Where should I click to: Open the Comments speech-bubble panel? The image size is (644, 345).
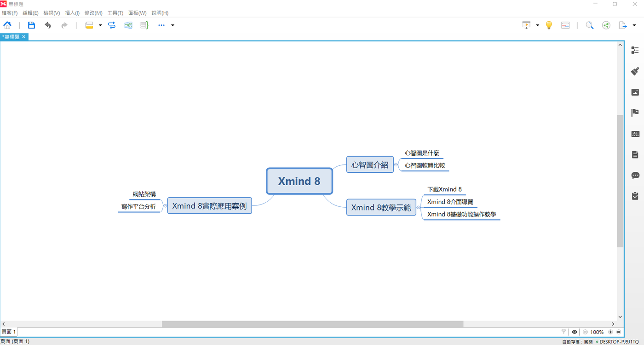[x=635, y=175]
